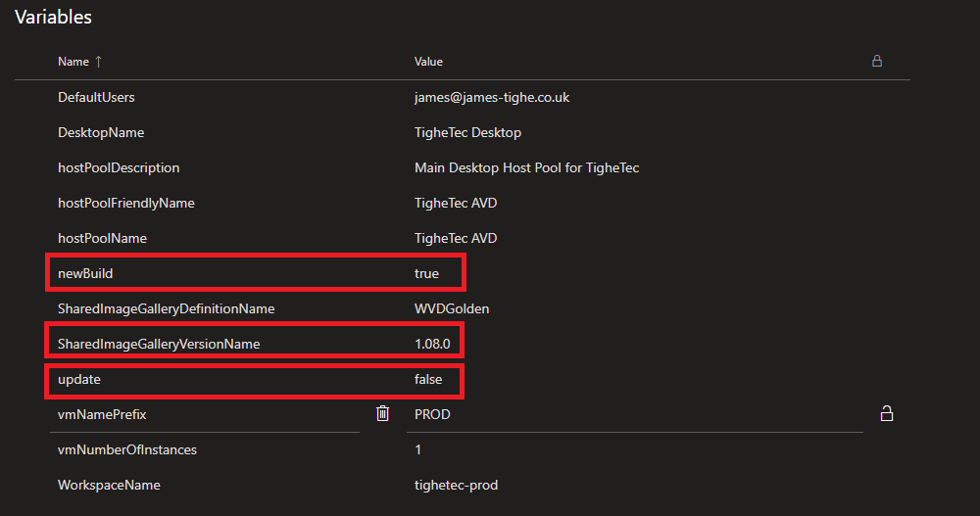The width and height of the screenshot is (980, 516).
Task: Toggle the lock icon for vmNamePrefix
Action: pyautogui.click(x=886, y=414)
